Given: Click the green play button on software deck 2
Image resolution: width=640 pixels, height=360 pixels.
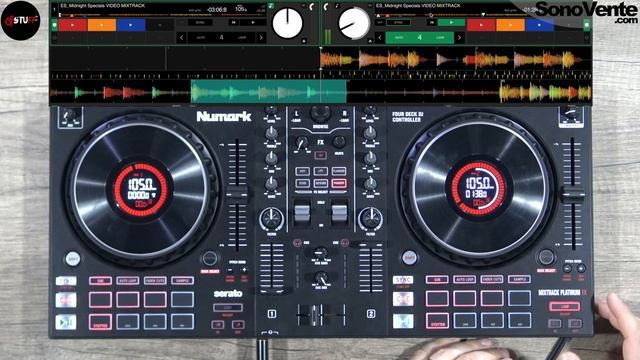Looking at the screenshot, I should pyautogui.click(x=451, y=22).
